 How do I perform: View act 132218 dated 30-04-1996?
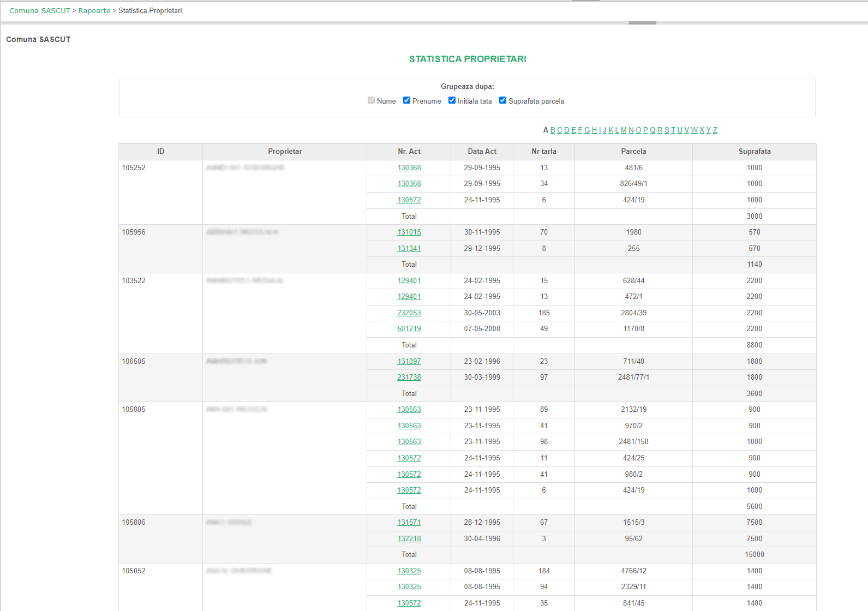click(409, 539)
